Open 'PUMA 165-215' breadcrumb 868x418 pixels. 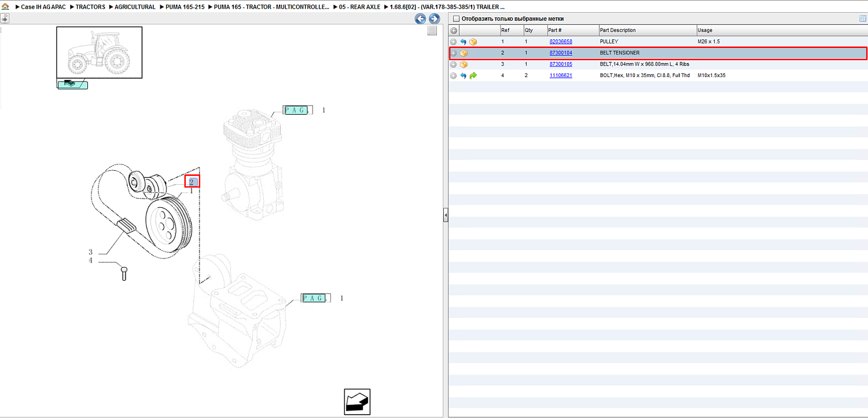pyautogui.click(x=185, y=7)
